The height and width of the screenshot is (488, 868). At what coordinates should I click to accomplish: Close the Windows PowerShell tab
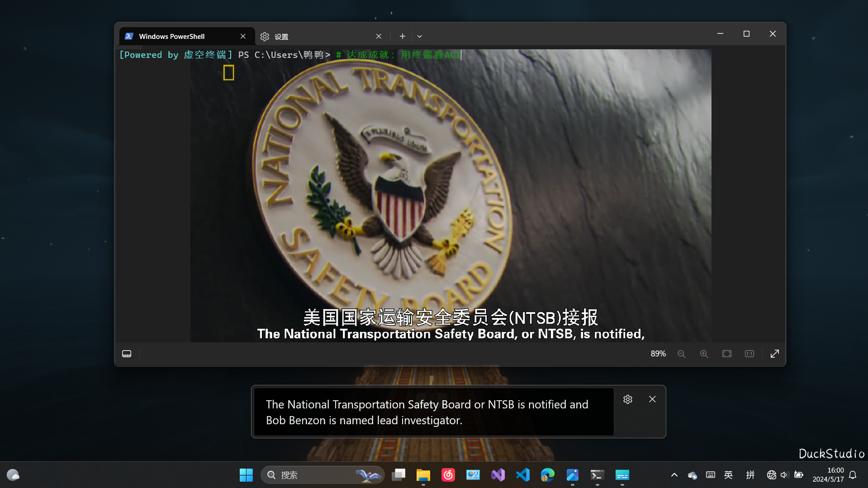pos(243,36)
